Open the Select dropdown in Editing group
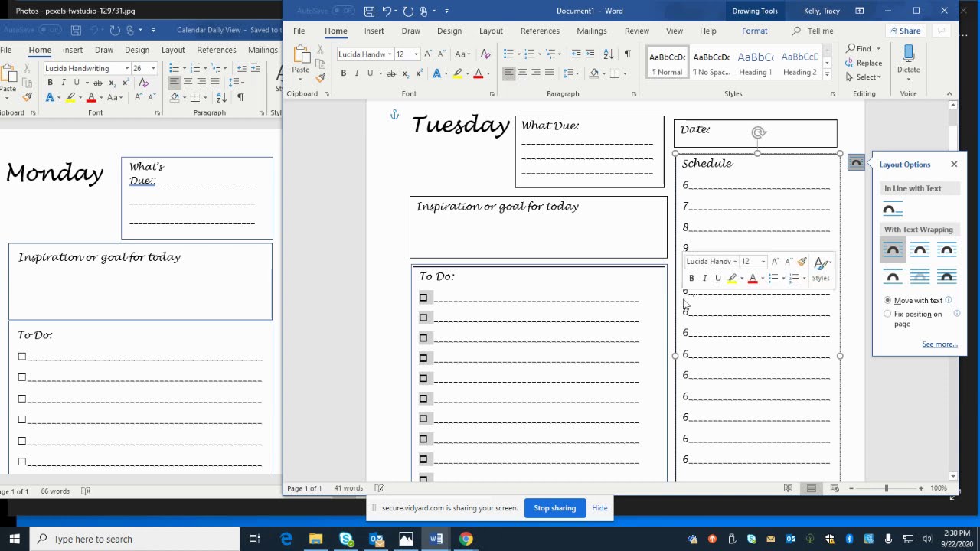Viewport: 980px width, 551px height. (x=864, y=77)
